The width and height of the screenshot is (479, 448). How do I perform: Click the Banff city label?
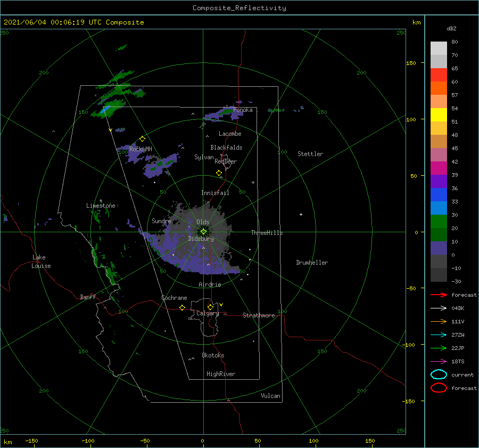pyautogui.click(x=88, y=297)
